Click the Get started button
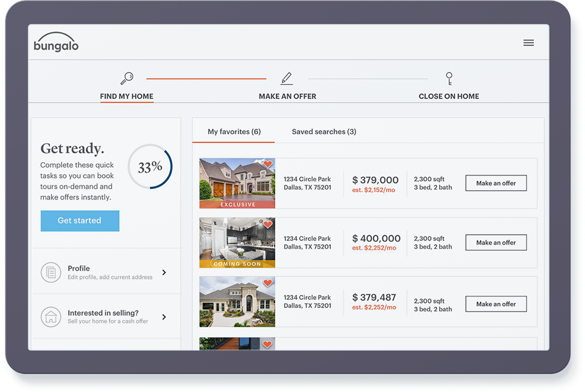The image size is (585, 392). point(80,221)
